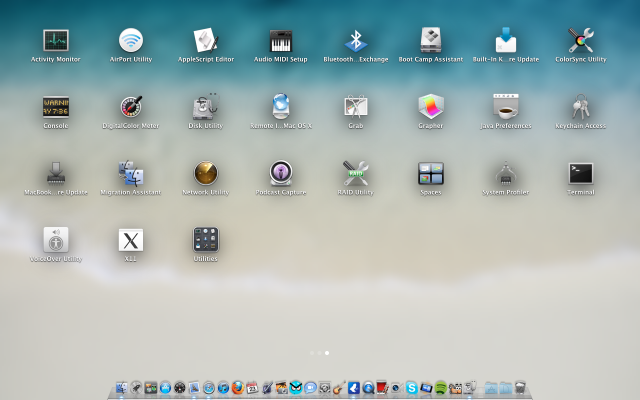
Task: Launch AirPort Utility
Action: 131,40
